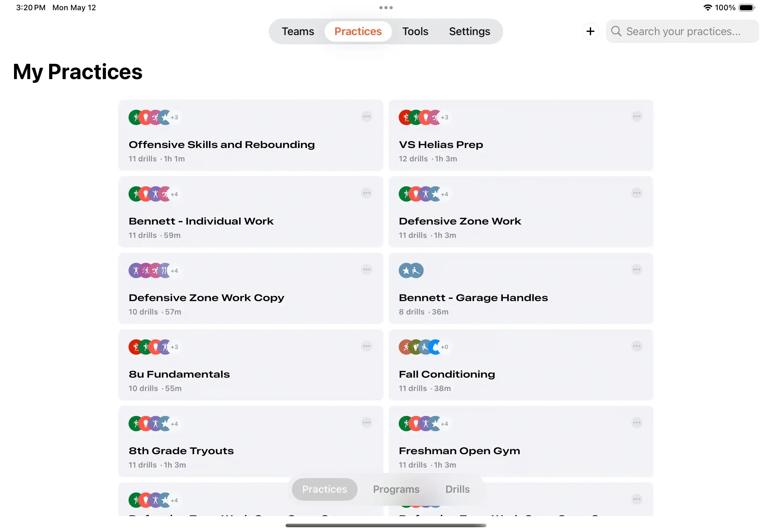Open Bennett - Garage Handles practice

click(521, 288)
